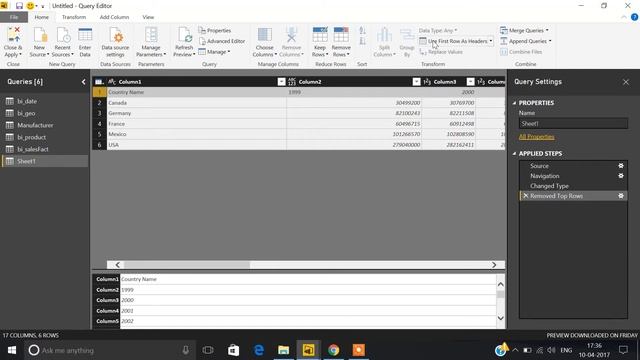Delete the Removed Top Rows step

point(525,196)
